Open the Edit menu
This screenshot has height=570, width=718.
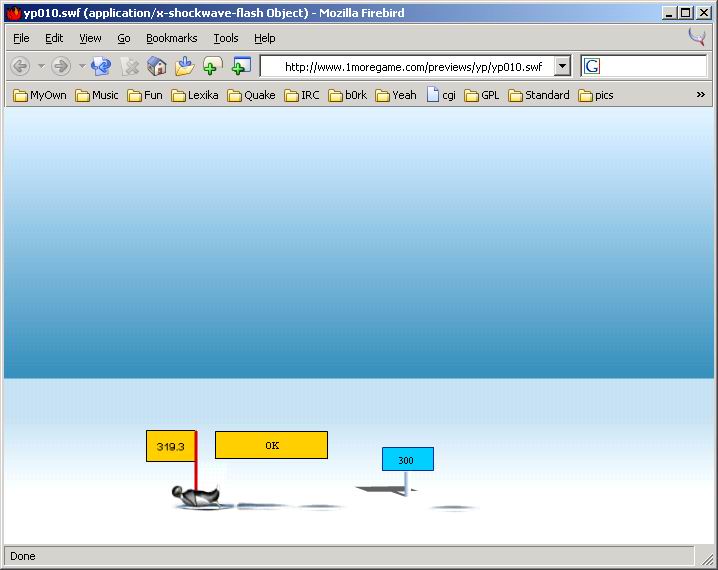(54, 38)
